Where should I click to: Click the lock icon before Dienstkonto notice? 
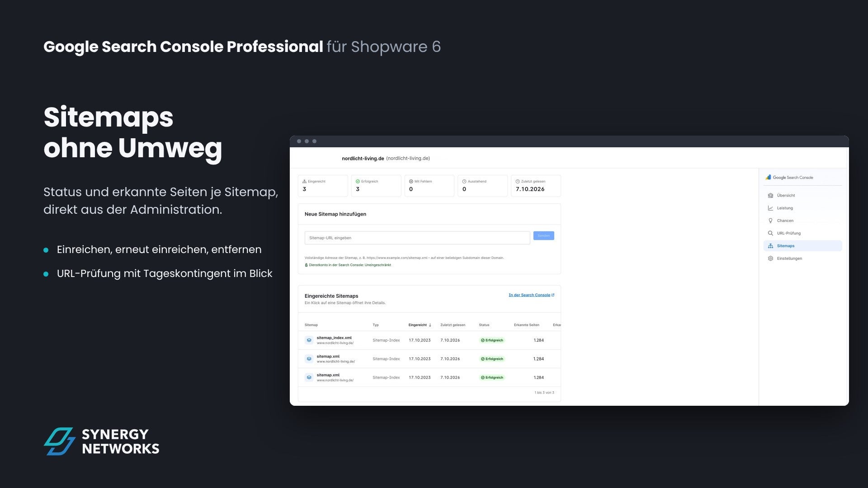306,265
